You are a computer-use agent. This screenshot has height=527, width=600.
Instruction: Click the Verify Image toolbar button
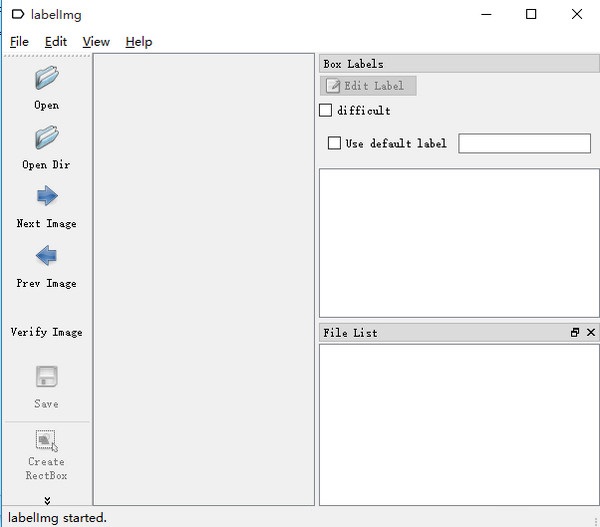point(46,331)
